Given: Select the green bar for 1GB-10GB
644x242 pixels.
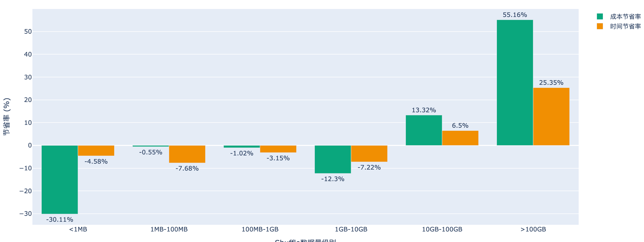Looking at the screenshot, I should [333, 159].
